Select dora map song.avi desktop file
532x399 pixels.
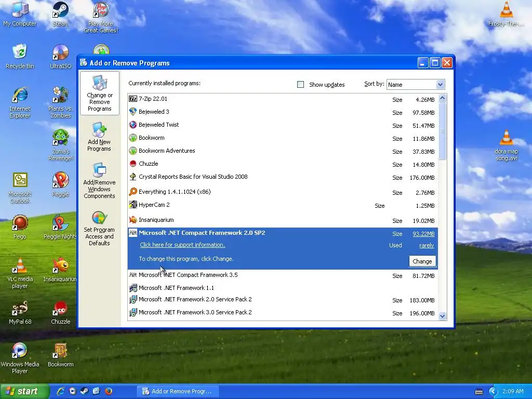[506, 145]
